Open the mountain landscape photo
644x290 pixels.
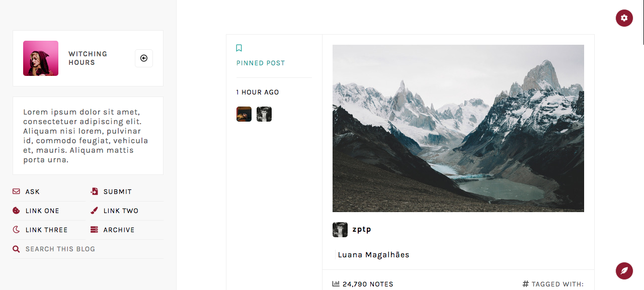coord(458,128)
